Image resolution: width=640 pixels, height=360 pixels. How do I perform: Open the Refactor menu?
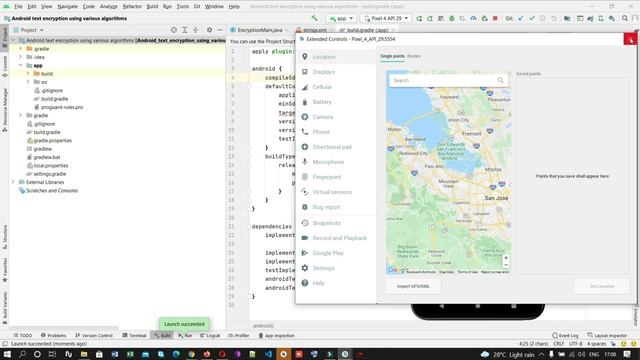[132, 7]
